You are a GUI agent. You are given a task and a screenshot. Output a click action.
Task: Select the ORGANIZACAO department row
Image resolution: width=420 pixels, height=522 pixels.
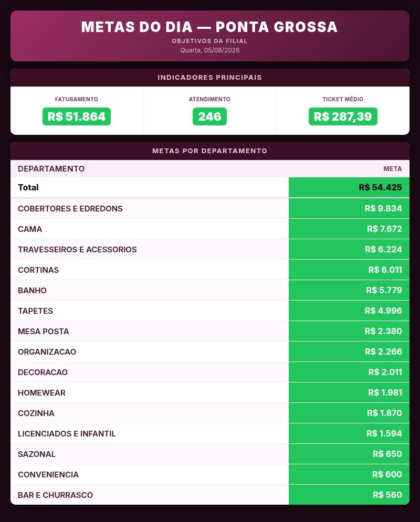pyautogui.click(x=210, y=351)
